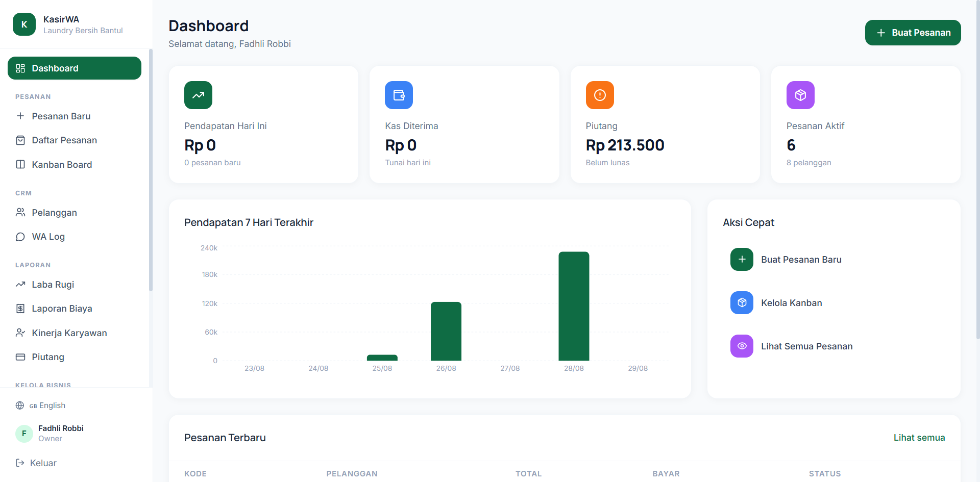The image size is (980, 482).
Task: Click the blue Kas Diterima wallet icon
Action: pyautogui.click(x=399, y=95)
